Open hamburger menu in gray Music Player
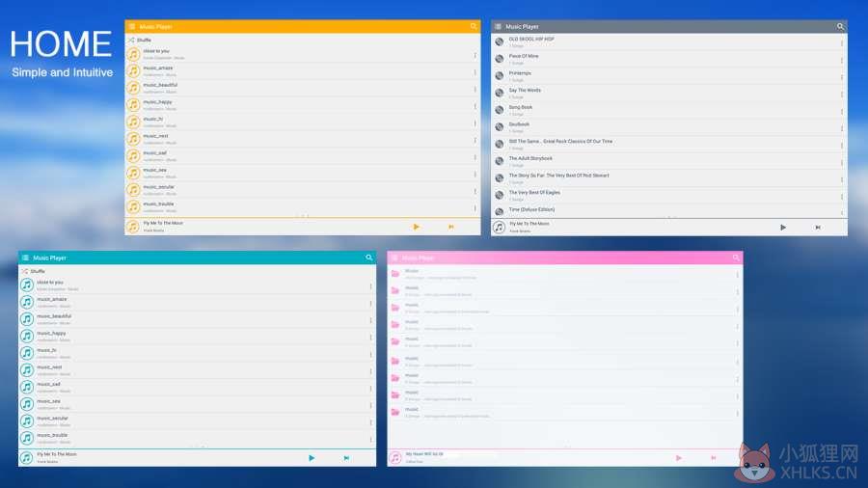Image resolution: width=868 pixels, height=488 pixels. click(x=498, y=27)
